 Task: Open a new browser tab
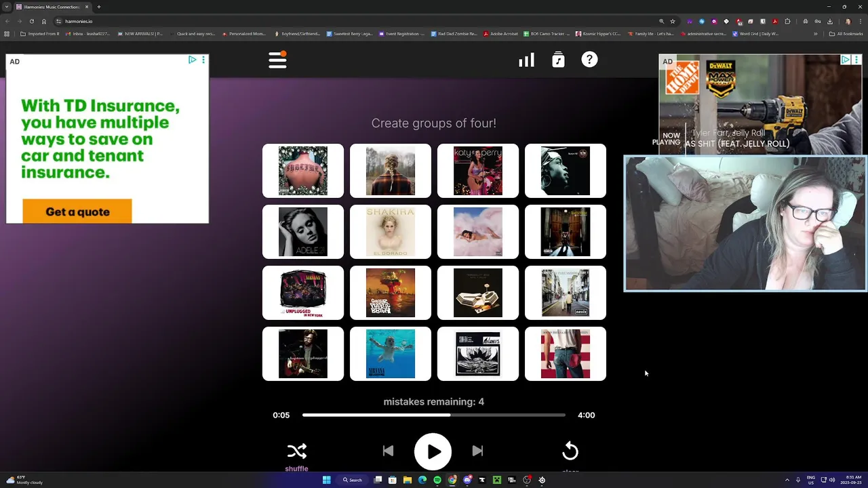point(99,7)
